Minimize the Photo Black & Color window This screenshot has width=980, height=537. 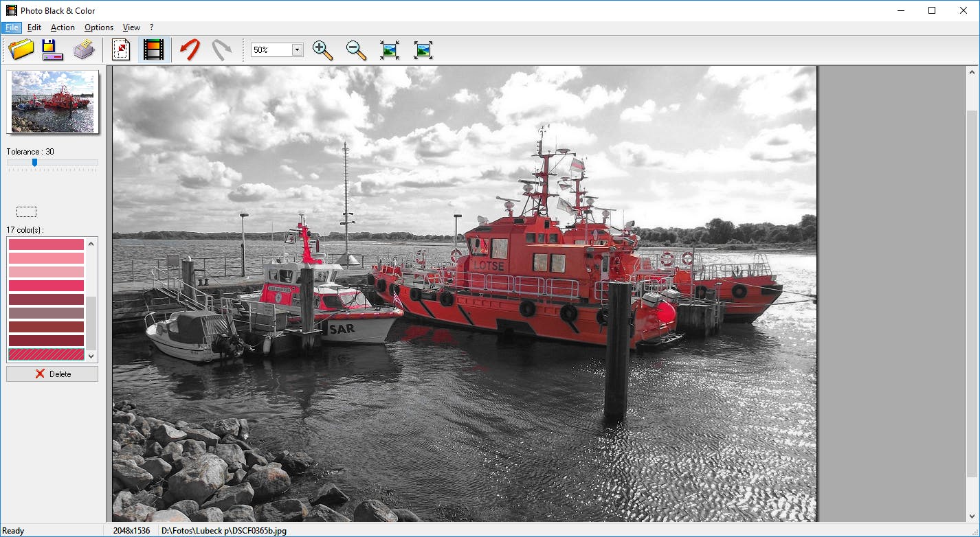click(900, 10)
